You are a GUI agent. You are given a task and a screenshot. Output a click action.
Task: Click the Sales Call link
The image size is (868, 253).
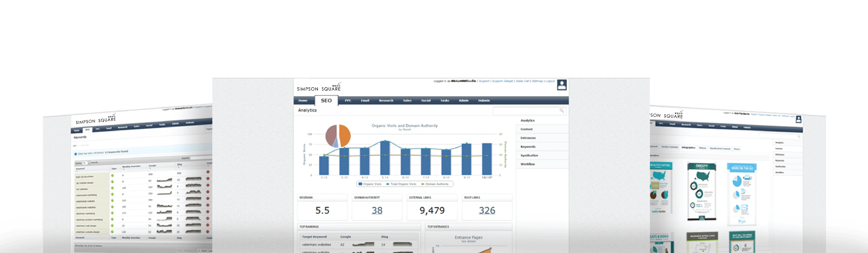[x=522, y=81]
